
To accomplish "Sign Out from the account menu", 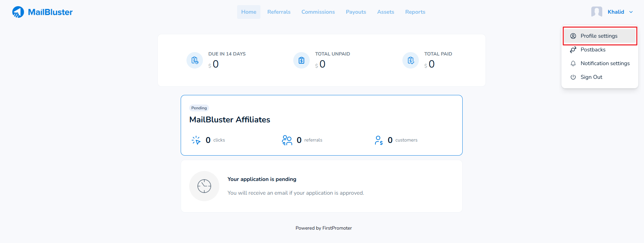I will [591, 77].
